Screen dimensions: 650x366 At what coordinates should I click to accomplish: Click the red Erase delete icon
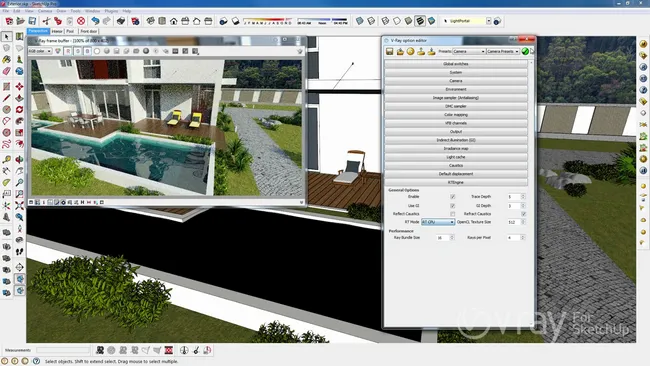pos(81,21)
